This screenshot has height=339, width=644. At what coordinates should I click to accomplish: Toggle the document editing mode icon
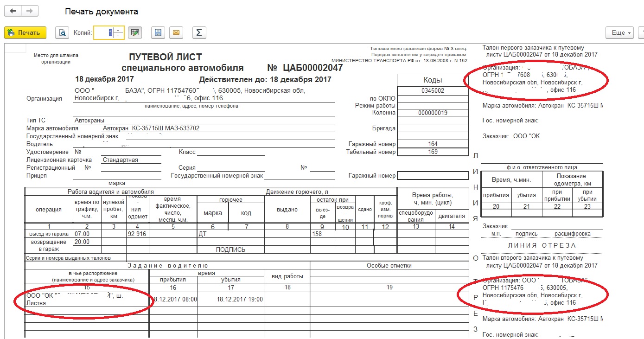point(135,32)
